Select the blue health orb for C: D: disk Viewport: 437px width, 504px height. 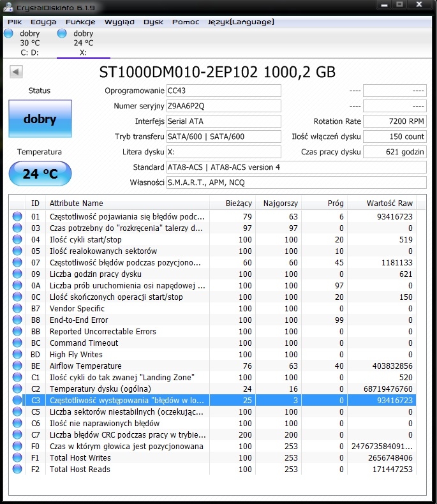tap(9, 33)
